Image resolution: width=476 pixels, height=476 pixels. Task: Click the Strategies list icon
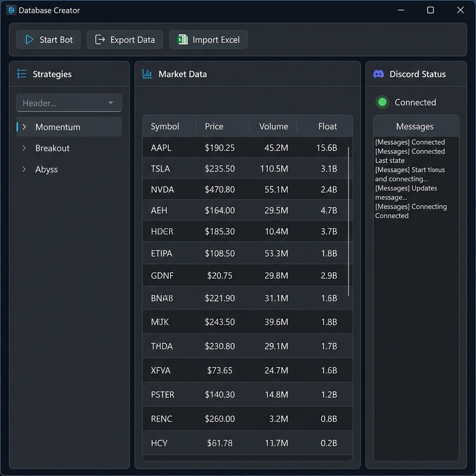point(21,74)
